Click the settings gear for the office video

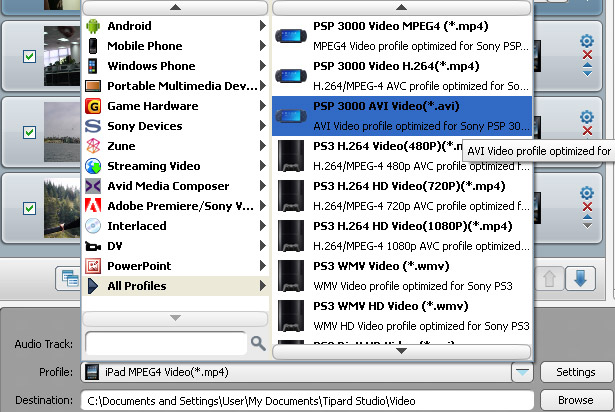tap(587, 41)
